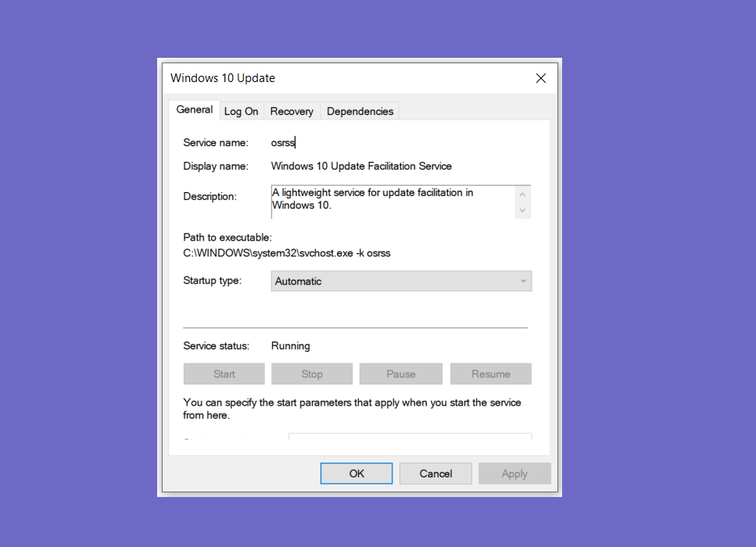Image resolution: width=756 pixels, height=547 pixels.
Task: Click the Apply button
Action: tap(514, 474)
